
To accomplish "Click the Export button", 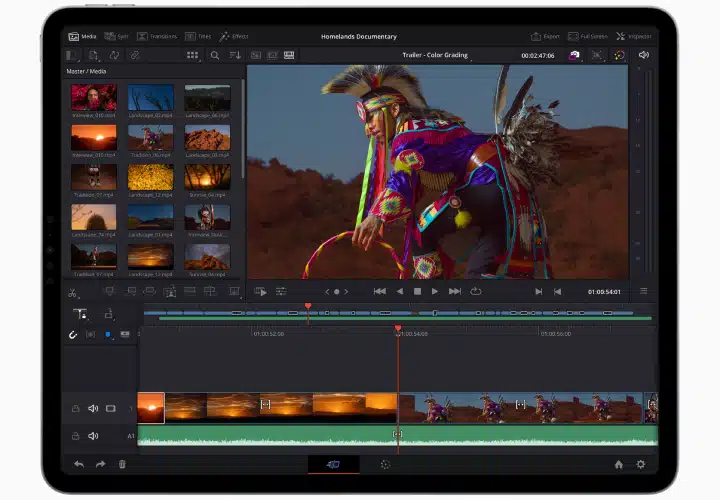I will tap(545, 36).
